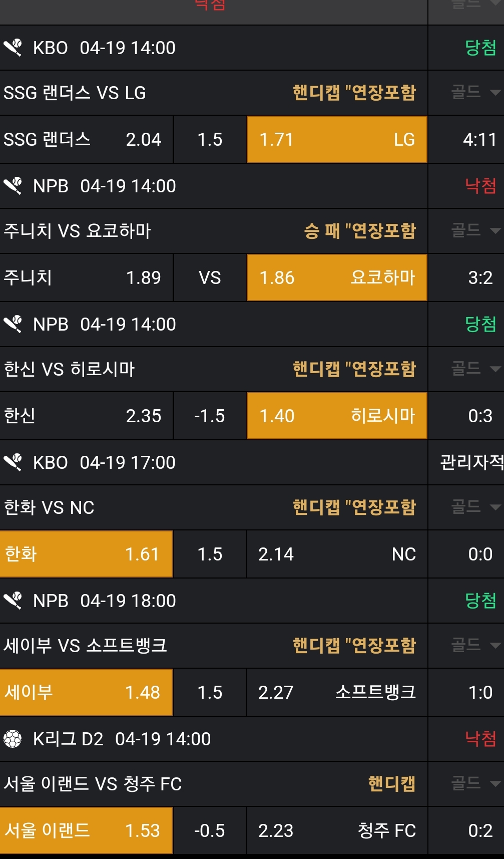Screen dimensions: 504x859
Task: Click the 당첨 status on the KBO 14:00 row
Action: point(480,48)
